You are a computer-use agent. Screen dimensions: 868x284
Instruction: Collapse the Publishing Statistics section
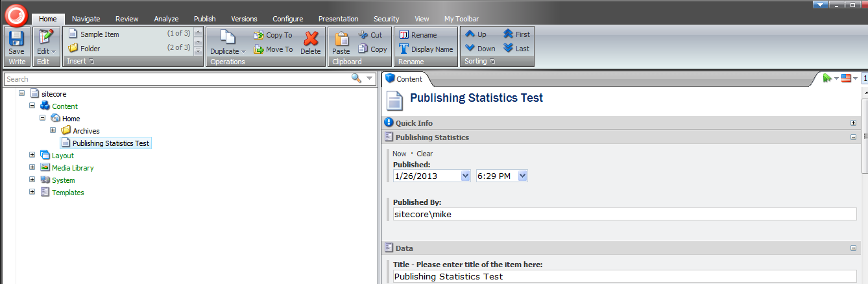(853, 137)
